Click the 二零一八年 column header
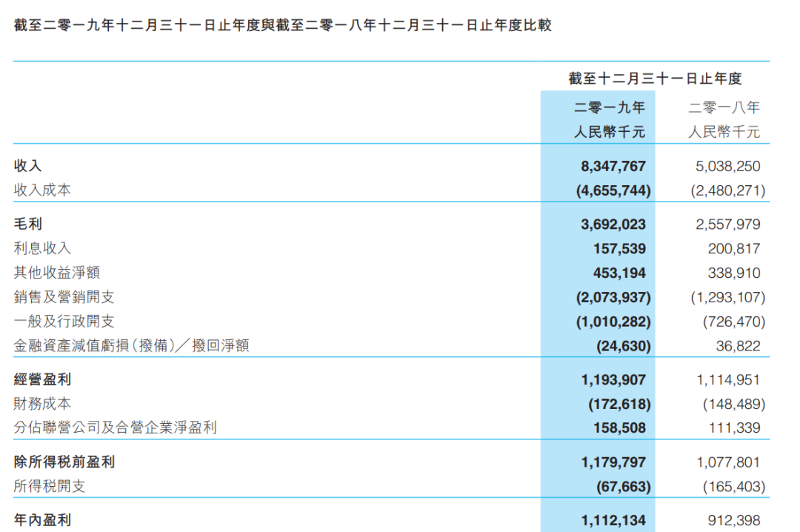This screenshot has height=532, width=800. click(x=724, y=107)
